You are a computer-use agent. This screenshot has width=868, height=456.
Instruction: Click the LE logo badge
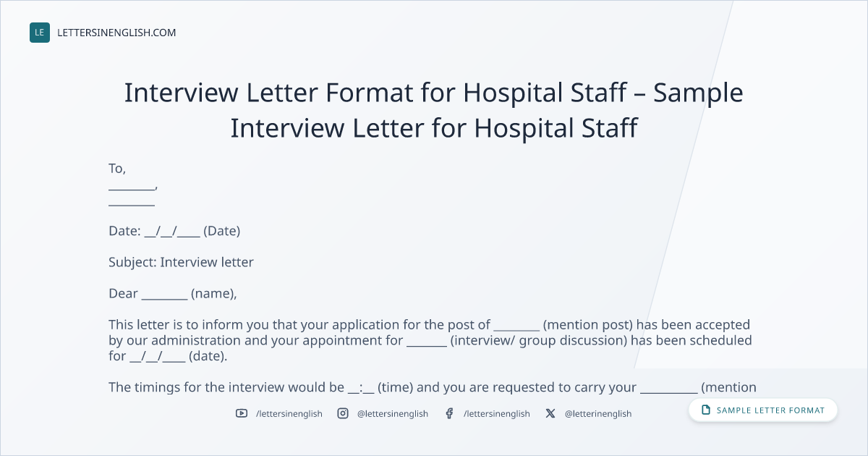[x=40, y=33]
